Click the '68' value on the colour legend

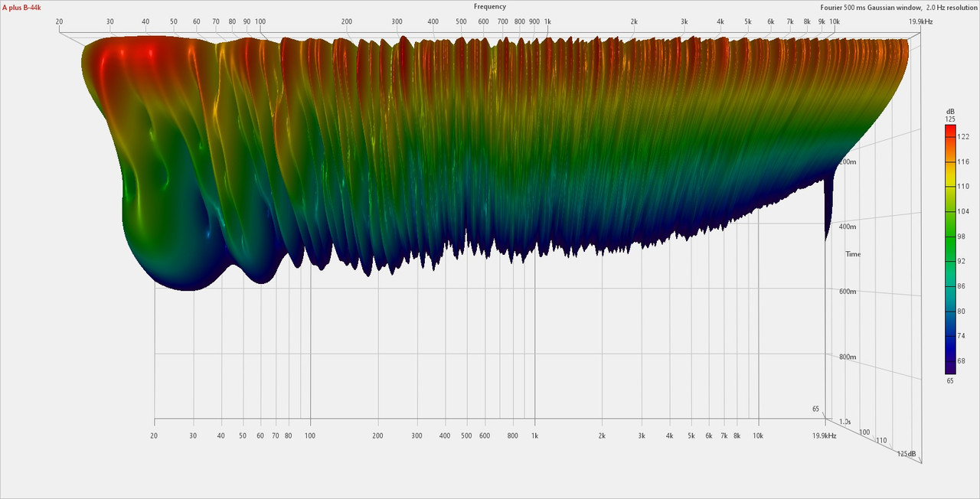(962, 360)
